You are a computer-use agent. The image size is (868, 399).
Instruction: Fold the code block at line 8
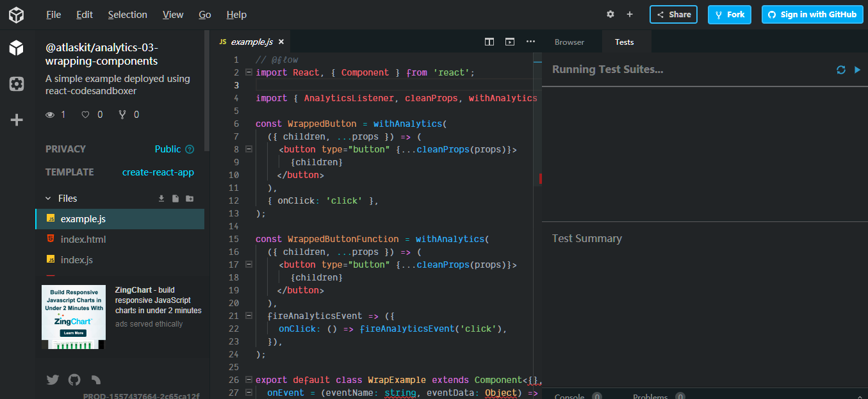pyautogui.click(x=249, y=149)
